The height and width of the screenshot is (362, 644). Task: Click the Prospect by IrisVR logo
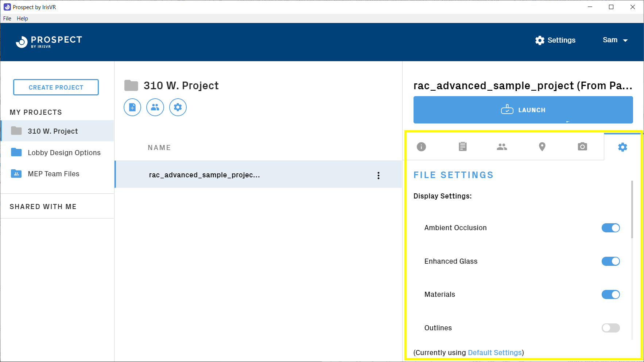49,42
